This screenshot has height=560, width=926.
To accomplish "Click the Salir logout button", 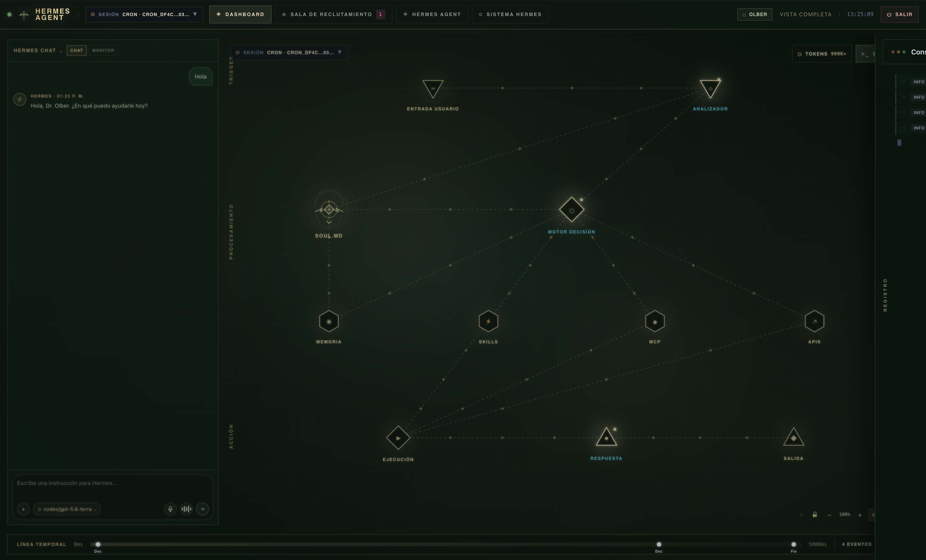I will point(899,14).
